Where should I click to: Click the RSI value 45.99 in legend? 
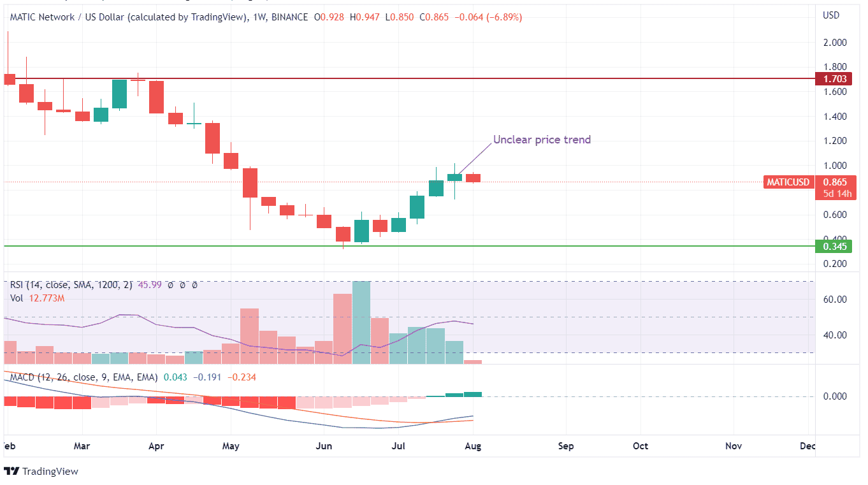pos(148,285)
